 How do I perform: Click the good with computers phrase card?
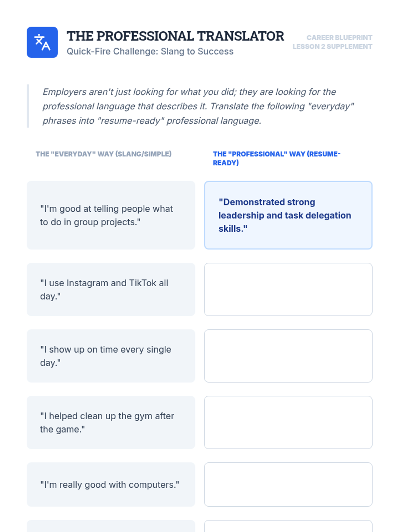pyautogui.click(x=111, y=484)
